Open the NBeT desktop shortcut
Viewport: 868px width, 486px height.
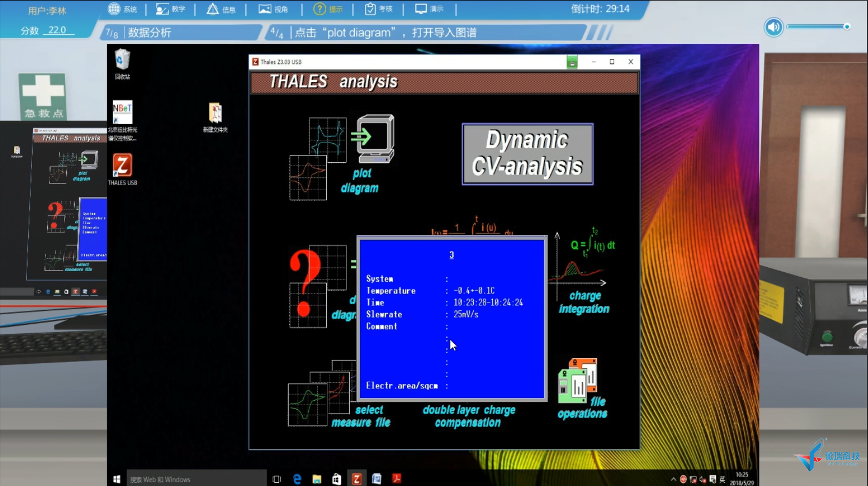pyautogui.click(x=122, y=121)
